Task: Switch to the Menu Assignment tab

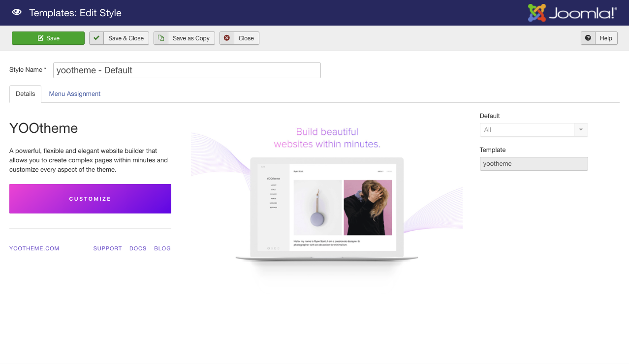Action: coord(75,94)
